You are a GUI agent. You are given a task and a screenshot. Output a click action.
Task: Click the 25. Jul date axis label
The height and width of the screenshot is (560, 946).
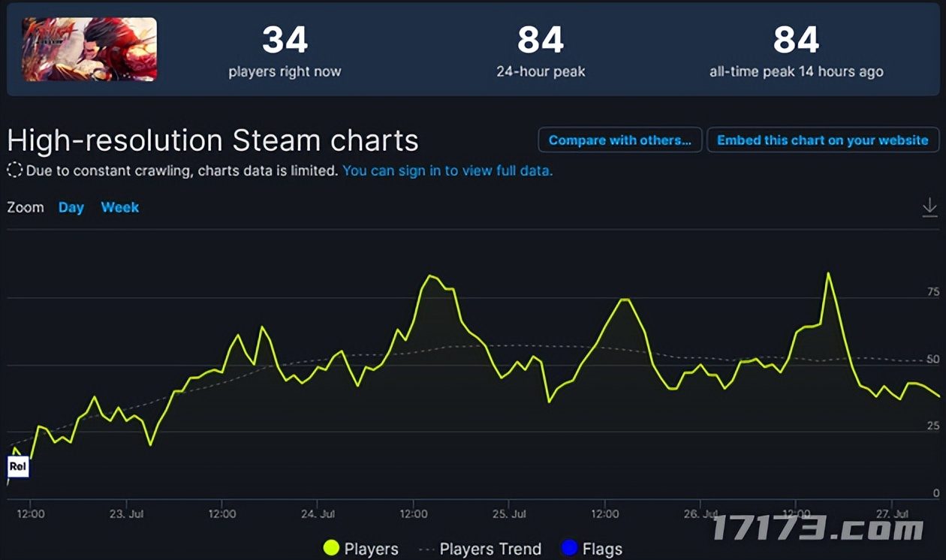[510, 514]
